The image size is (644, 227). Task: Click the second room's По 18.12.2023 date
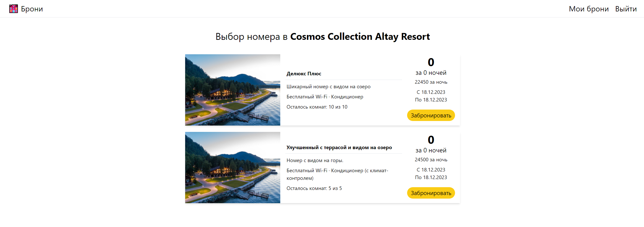(431, 177)
